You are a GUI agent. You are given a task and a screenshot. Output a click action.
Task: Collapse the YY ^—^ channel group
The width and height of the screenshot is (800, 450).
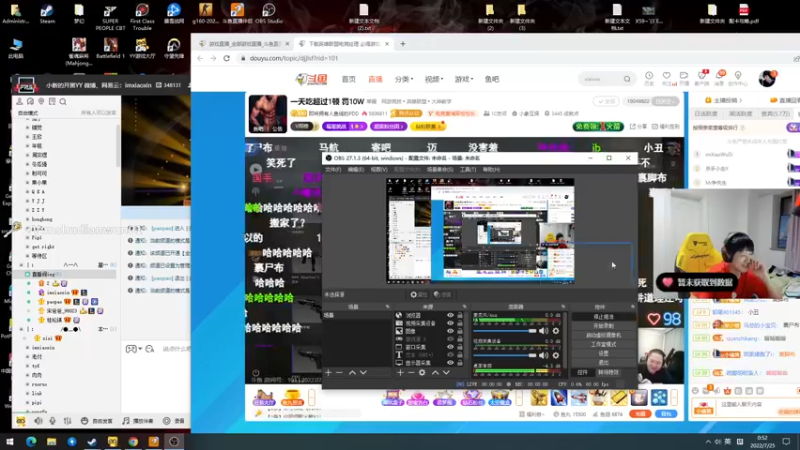click(x=21, y=265)
